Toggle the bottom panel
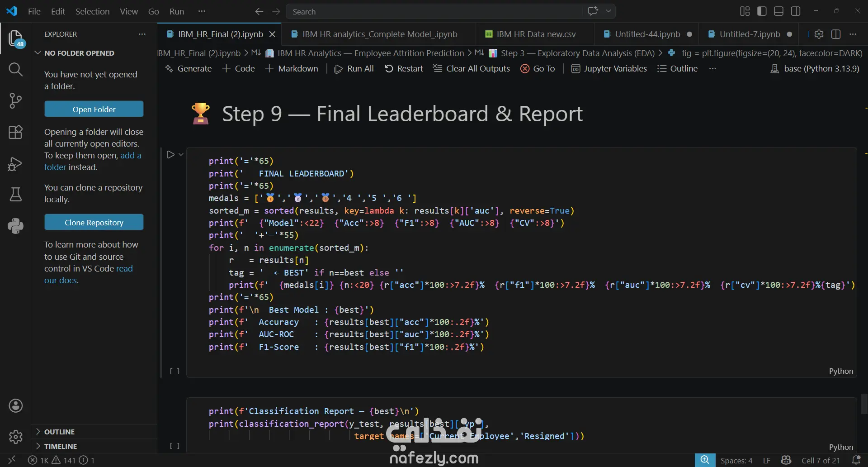Image resolution: width=868 pixels, height=467 pixels. 778,11
